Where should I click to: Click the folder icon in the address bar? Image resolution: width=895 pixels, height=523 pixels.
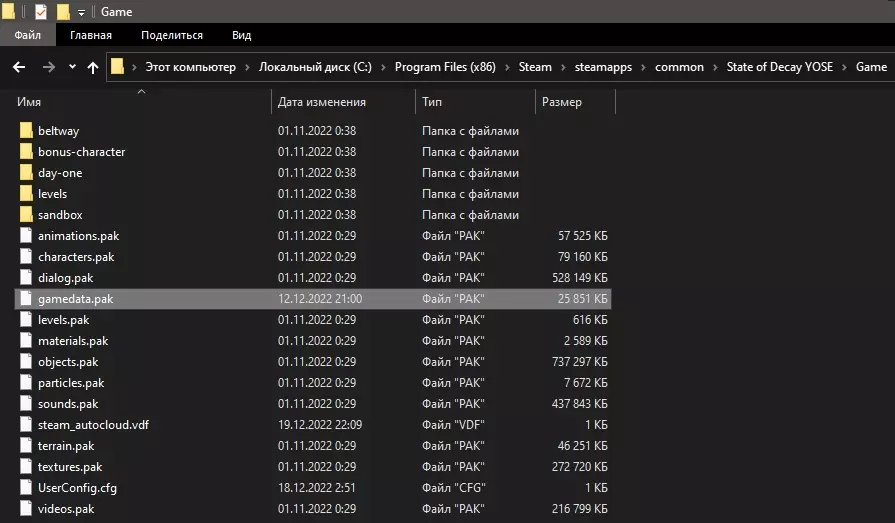click(118, 67)
